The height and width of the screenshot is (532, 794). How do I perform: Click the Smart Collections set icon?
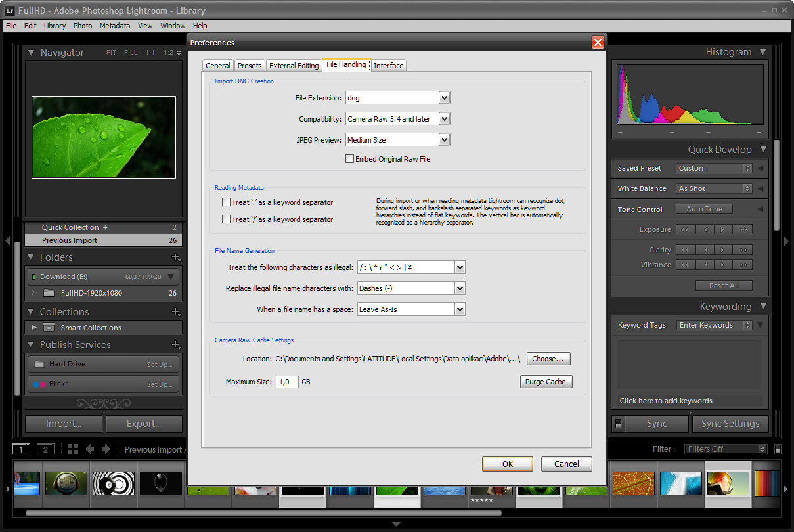[x=49, y=328]
